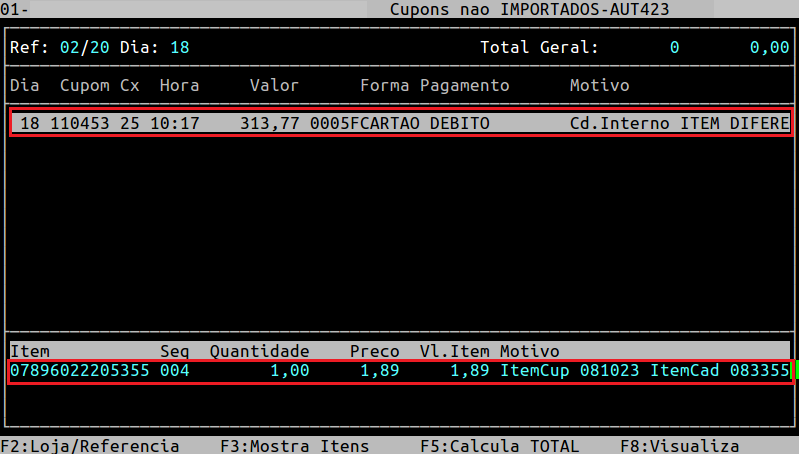
Task: Click the ItemCad 083355 reason text
Action: pos(720,371)
